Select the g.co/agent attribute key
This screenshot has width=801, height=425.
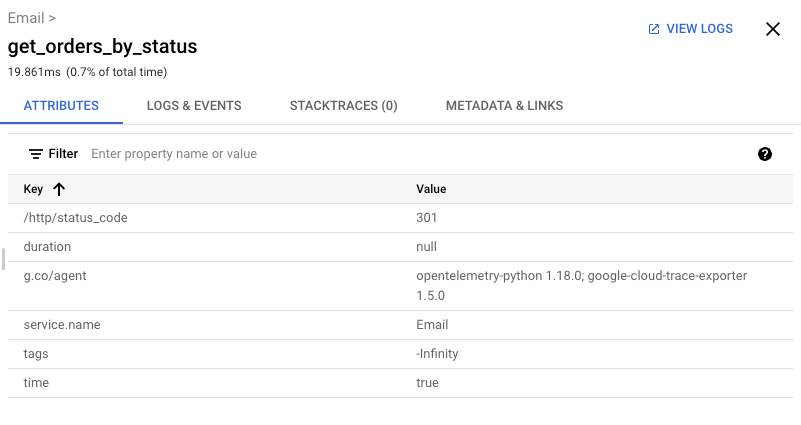click(x=55, y=275)
